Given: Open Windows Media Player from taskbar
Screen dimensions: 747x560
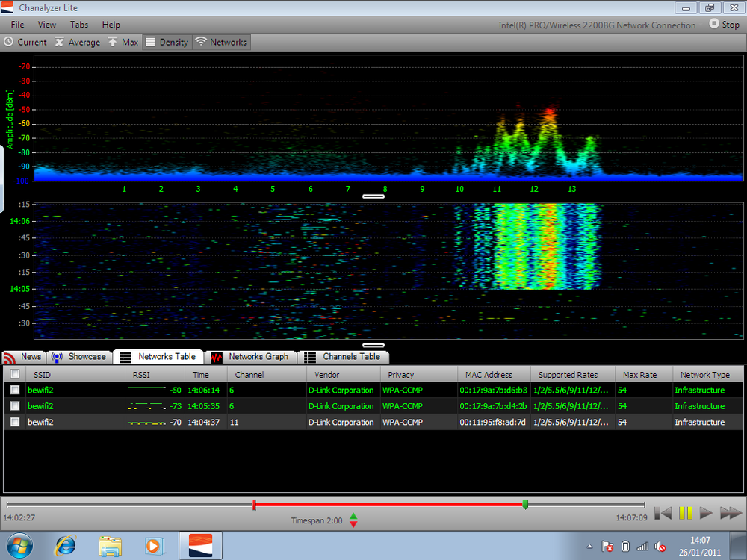Looking at the screenshot, I should click(x=155, y=546).
